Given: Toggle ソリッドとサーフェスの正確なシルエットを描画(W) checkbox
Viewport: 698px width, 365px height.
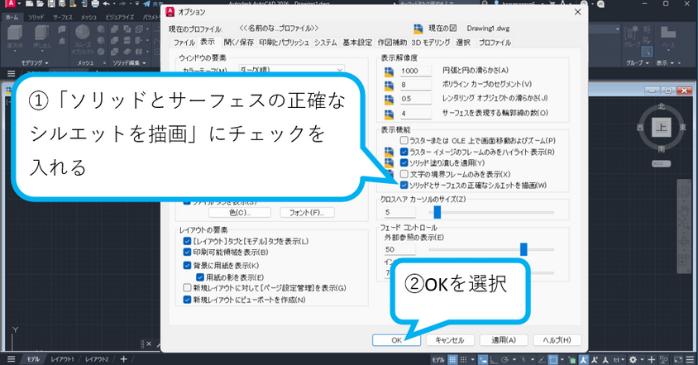Looking at the screenshot, I should click(x=404, y=185).
